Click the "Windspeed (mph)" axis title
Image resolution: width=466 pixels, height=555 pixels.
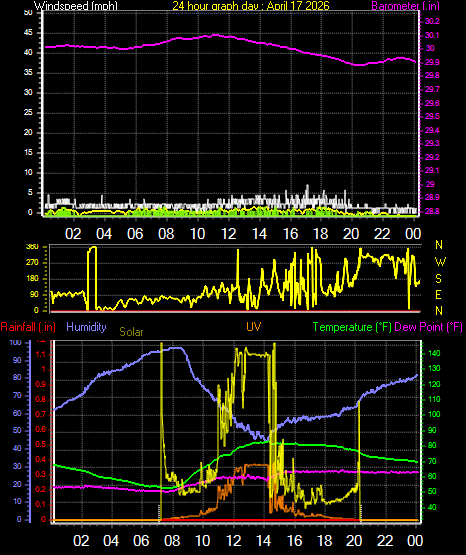(x=75, y=6)
